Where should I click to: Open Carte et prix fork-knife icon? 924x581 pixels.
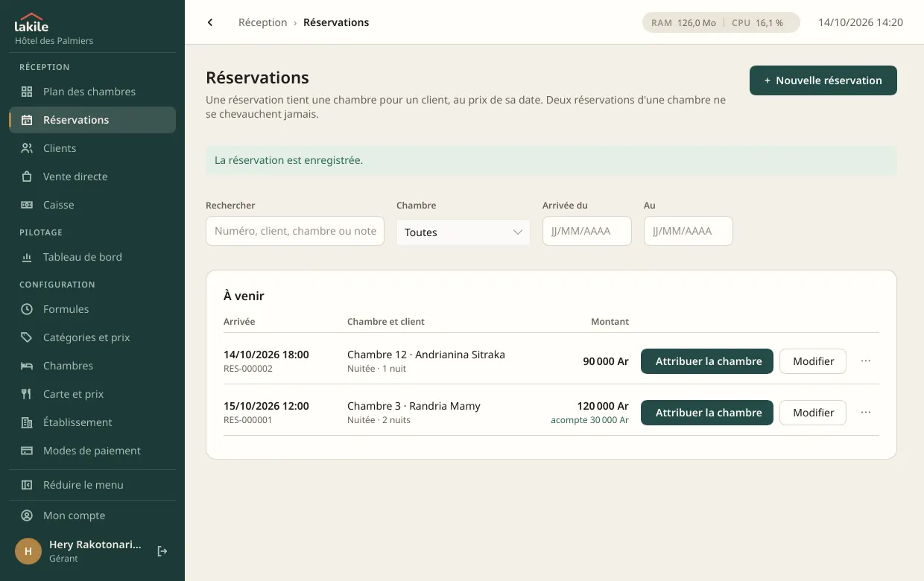click(x=27, y=394)
